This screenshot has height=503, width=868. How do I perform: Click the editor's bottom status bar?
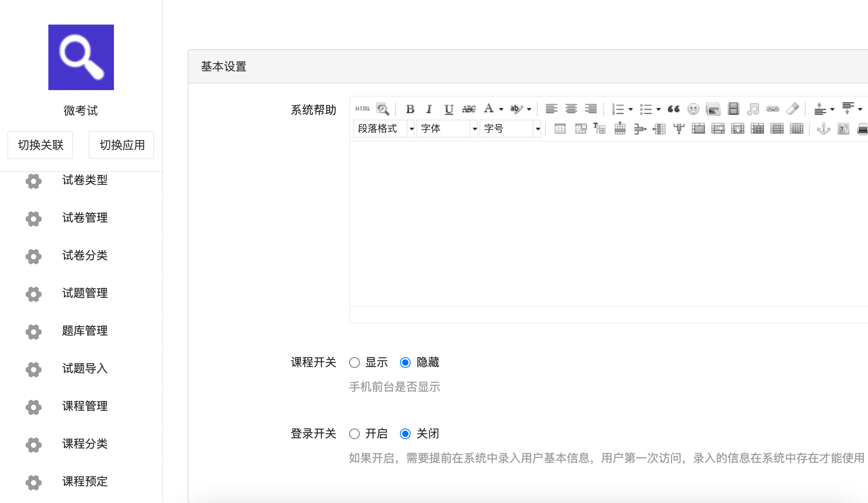click(x=609, y=315)
